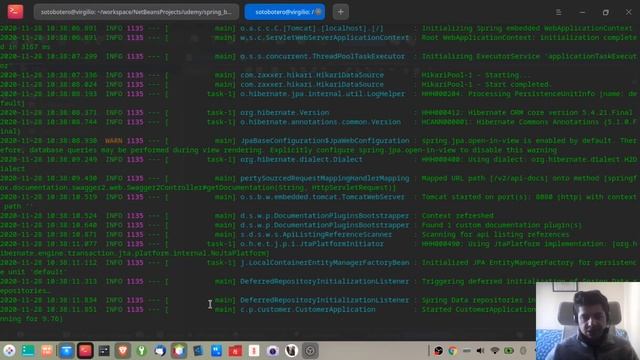Click 'c.p.customer.CustomerApplication' logger text
Screen dimensions: 640x360
308,309
